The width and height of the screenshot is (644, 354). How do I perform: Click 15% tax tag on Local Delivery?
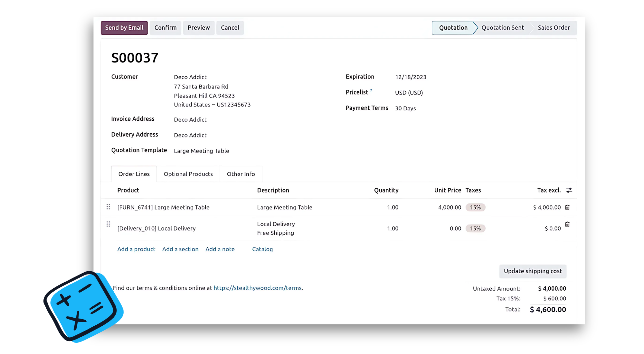(x=475, y=228)
